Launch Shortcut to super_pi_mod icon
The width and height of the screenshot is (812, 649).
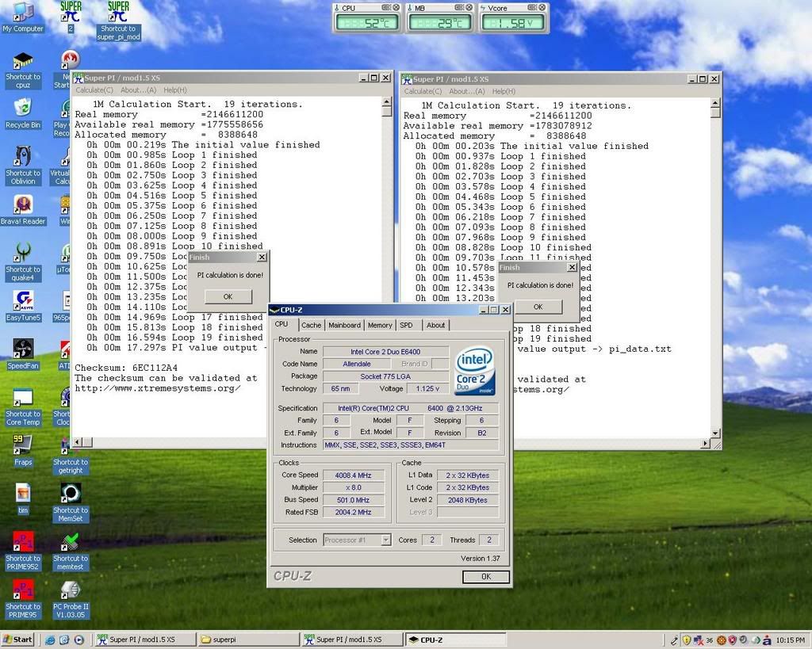pos(117,13)
